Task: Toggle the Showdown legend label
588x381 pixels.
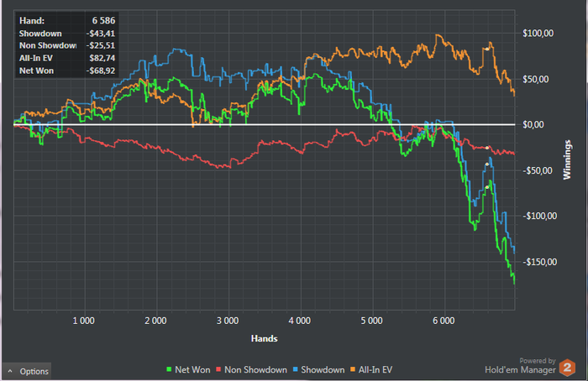Action: [x=323, y=370]
